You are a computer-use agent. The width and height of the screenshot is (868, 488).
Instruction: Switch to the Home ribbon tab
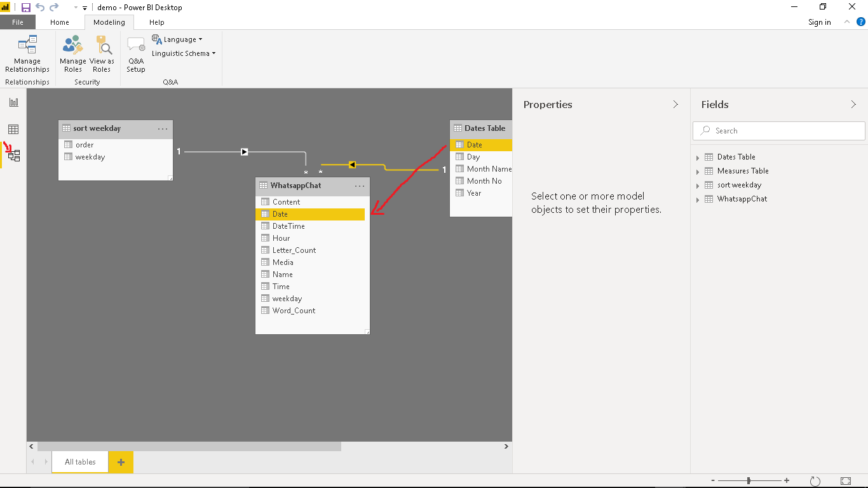[60, 22]
